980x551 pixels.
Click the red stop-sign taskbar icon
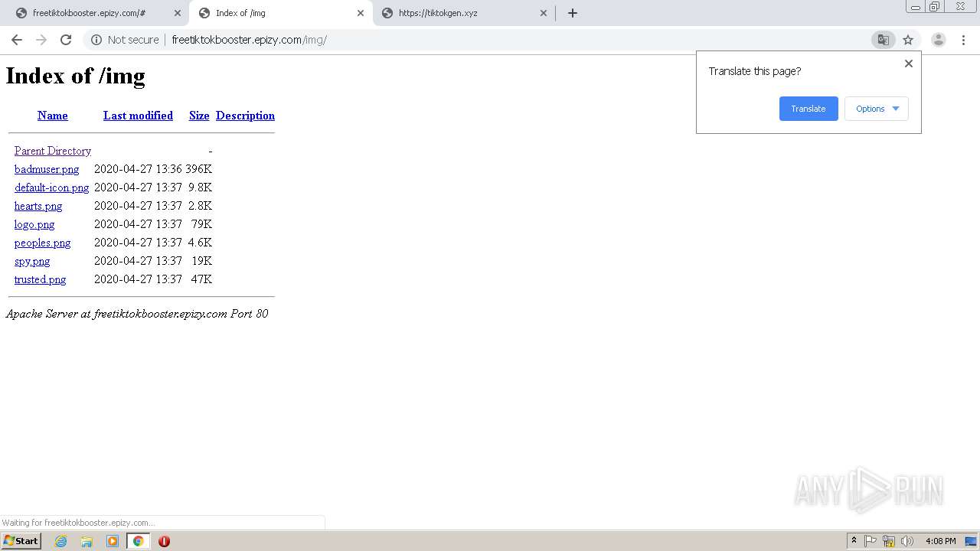[164, 541]
